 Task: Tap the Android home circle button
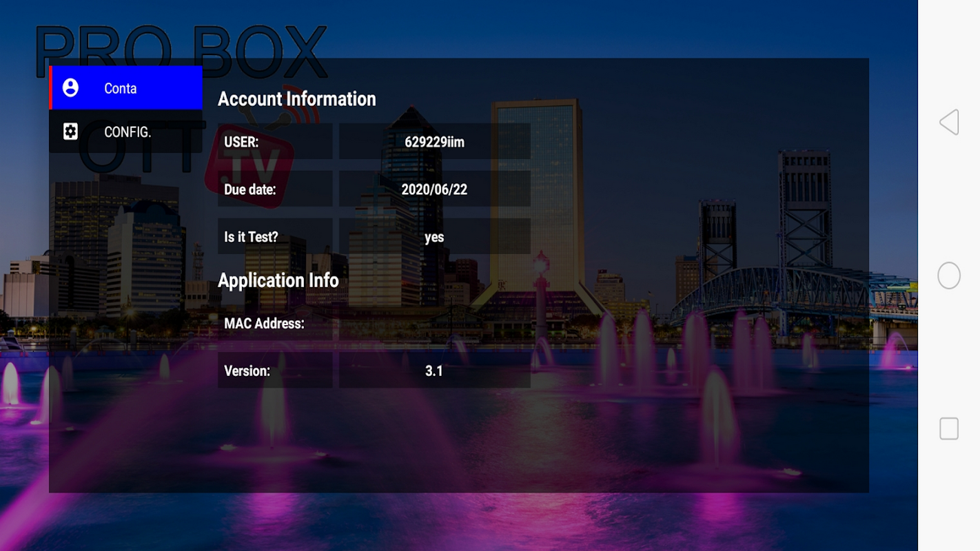pyautogui.click(x=949, y=275)
